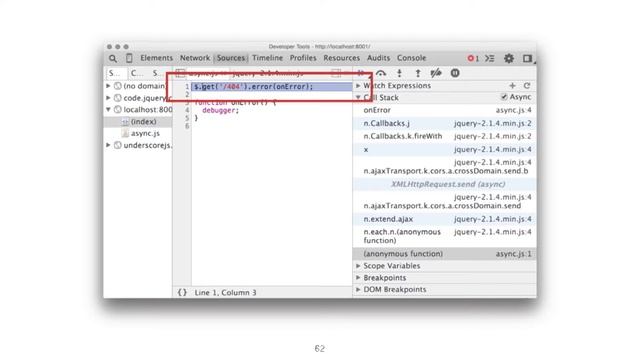Expand the underscorejs tree node
Screen dimensions: 640x360
[x=108, y=145]
